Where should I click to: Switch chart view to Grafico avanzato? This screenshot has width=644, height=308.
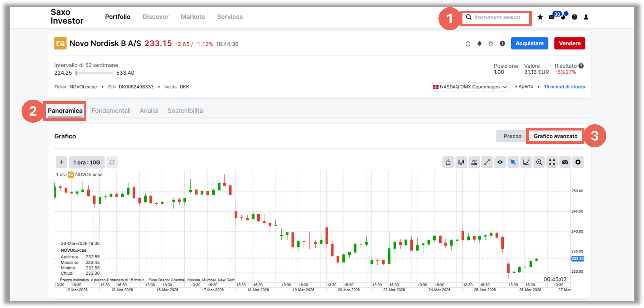555,136
